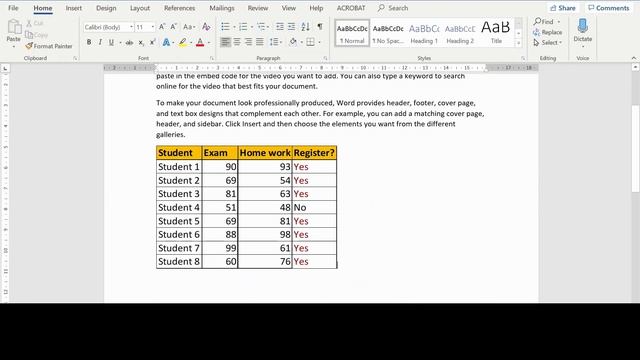The image size is (640, 360).
Task: Toggle Subscript formatting
Action: [141, 42]
